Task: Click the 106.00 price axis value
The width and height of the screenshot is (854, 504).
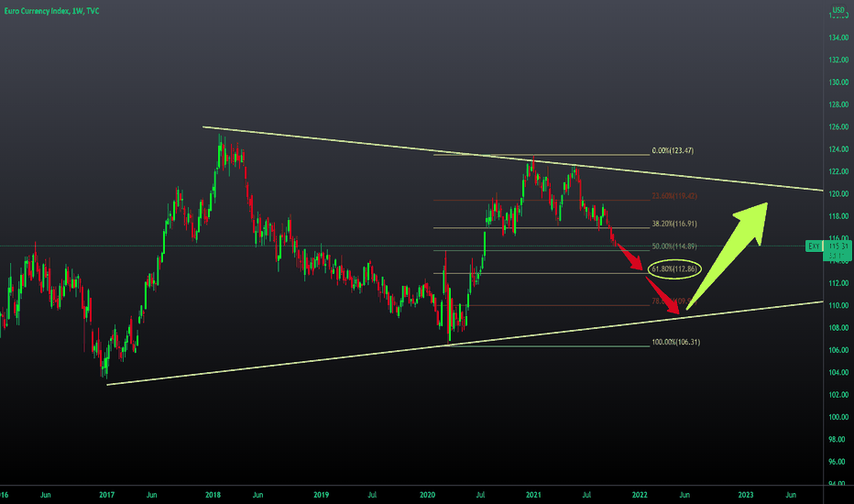Action: click(x=838, y=350)
